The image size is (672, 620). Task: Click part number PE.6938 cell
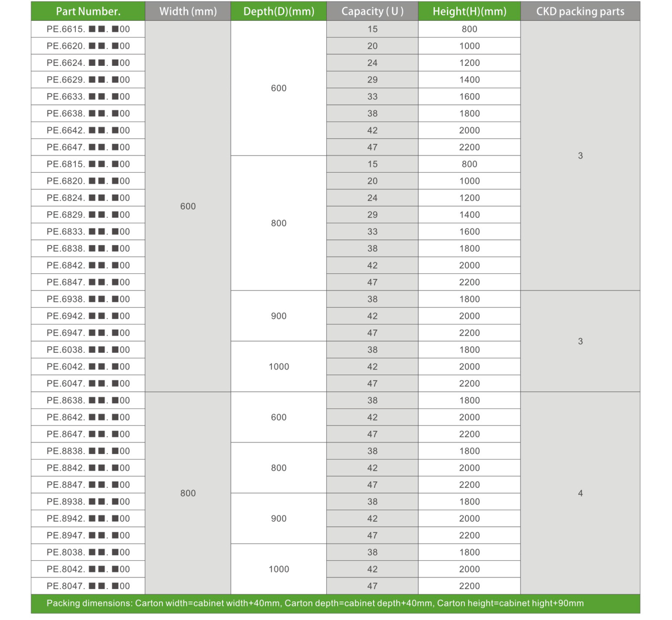click(x=88, y=299)
